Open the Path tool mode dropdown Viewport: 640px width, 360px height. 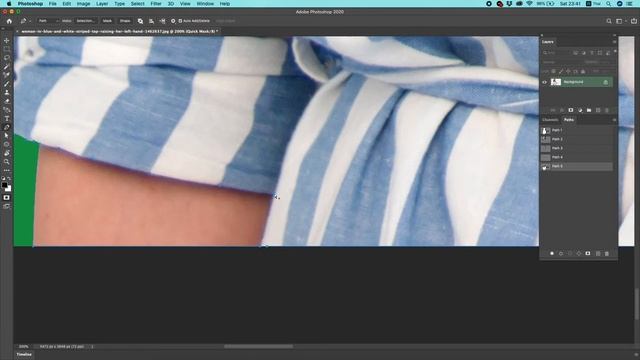pos(48,21)
